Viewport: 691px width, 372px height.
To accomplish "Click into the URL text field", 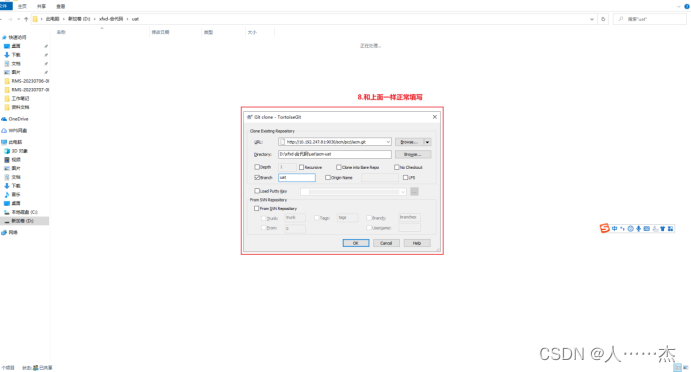I will pos(334,142).
